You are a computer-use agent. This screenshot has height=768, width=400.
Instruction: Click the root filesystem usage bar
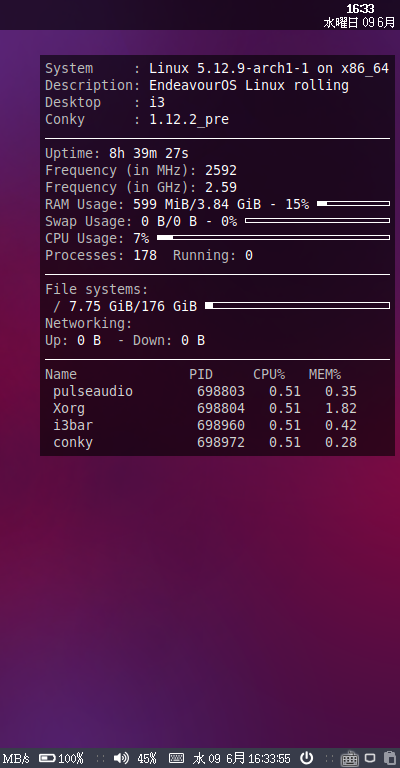tap(297, 306)
